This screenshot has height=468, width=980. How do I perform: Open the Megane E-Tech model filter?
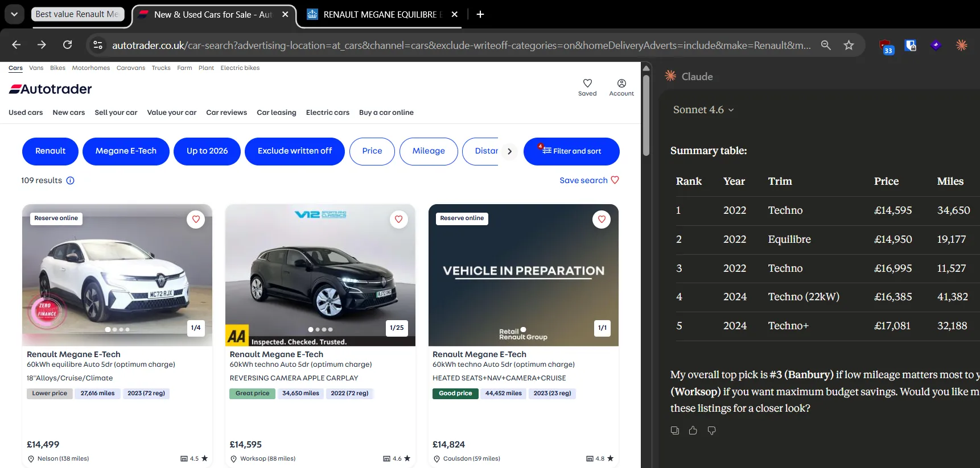pos(126,151)
